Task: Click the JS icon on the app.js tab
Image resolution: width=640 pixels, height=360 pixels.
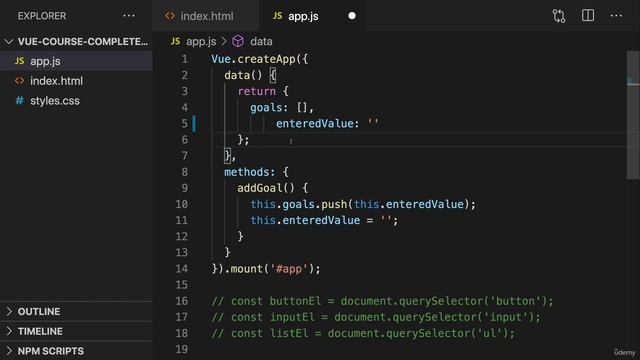Action: [278, 16]
